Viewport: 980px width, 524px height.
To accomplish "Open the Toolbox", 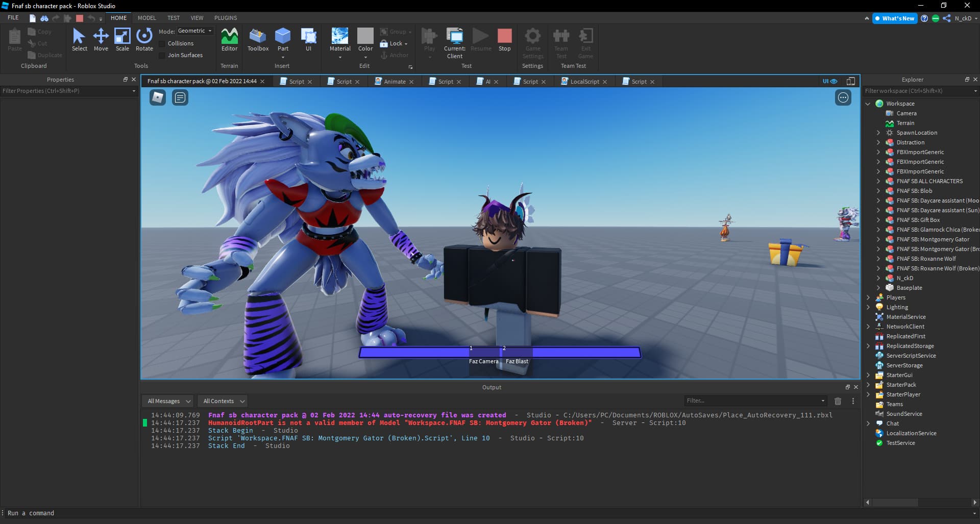I will point(258,40).
